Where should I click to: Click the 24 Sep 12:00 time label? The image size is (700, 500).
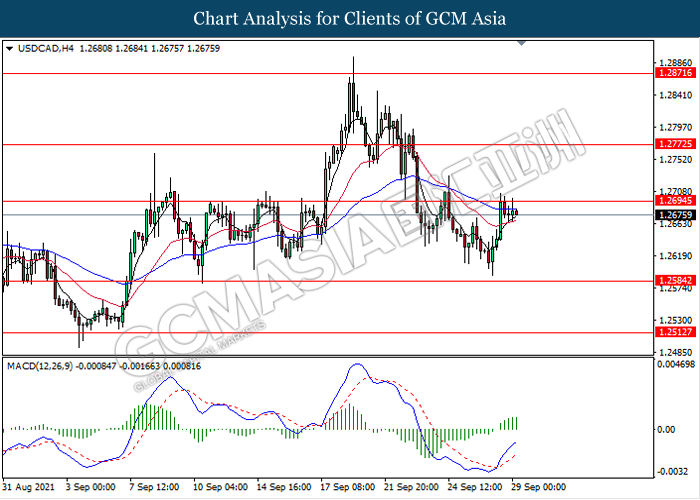pos(475,487)
